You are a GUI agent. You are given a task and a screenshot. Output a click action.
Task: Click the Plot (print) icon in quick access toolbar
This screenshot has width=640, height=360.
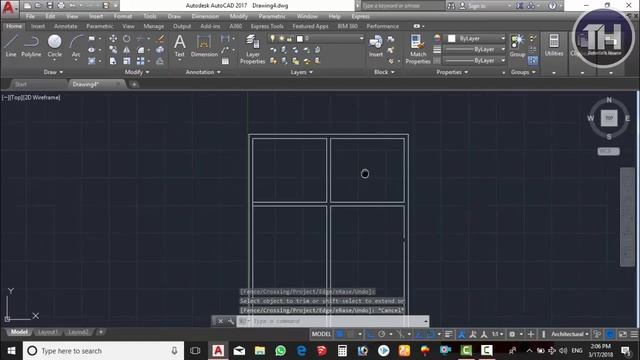61,6
